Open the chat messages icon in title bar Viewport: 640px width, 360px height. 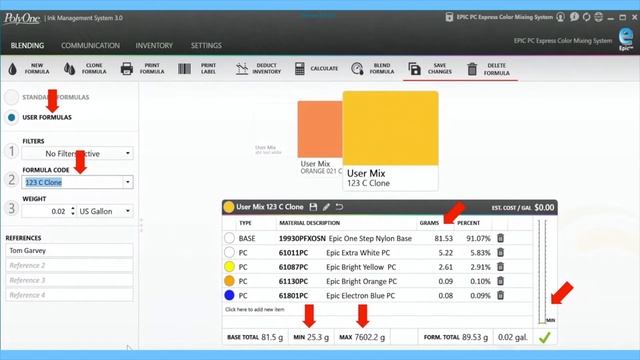574,17
